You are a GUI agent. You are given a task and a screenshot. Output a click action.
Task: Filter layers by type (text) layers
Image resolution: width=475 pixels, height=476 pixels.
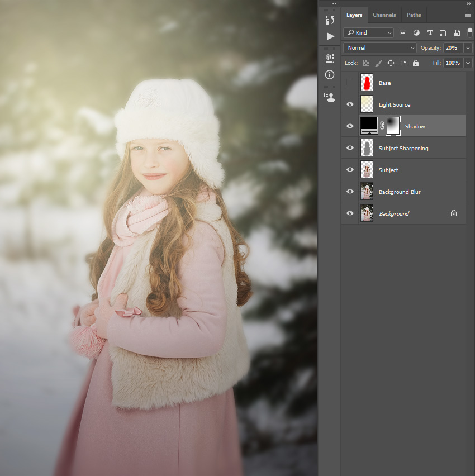[430, 33]
